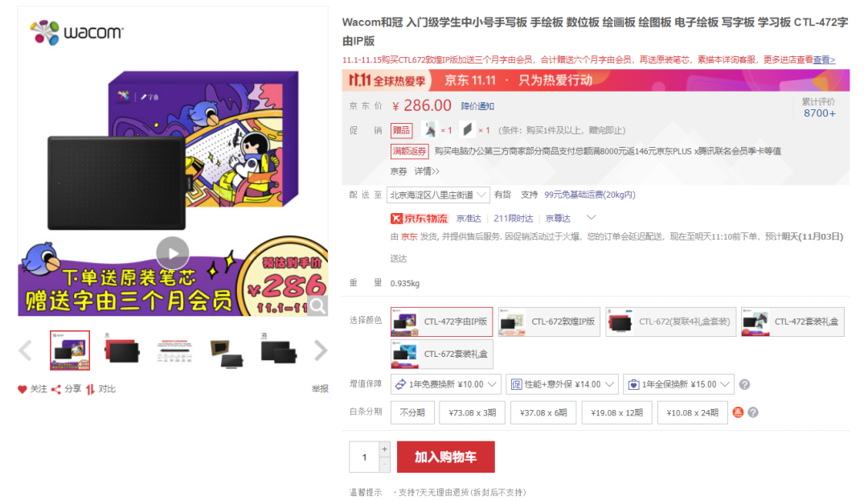Show next thumbnails with right arrow
868x500 pixels.
point(321,350)
